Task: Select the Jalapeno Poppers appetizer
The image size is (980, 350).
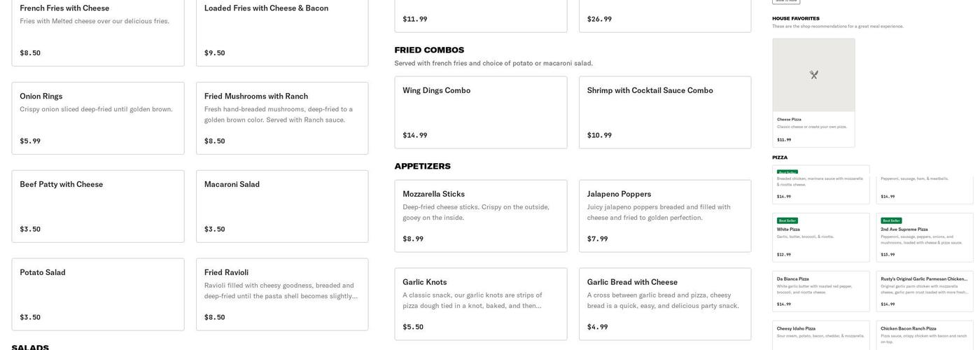Action: 665,216
